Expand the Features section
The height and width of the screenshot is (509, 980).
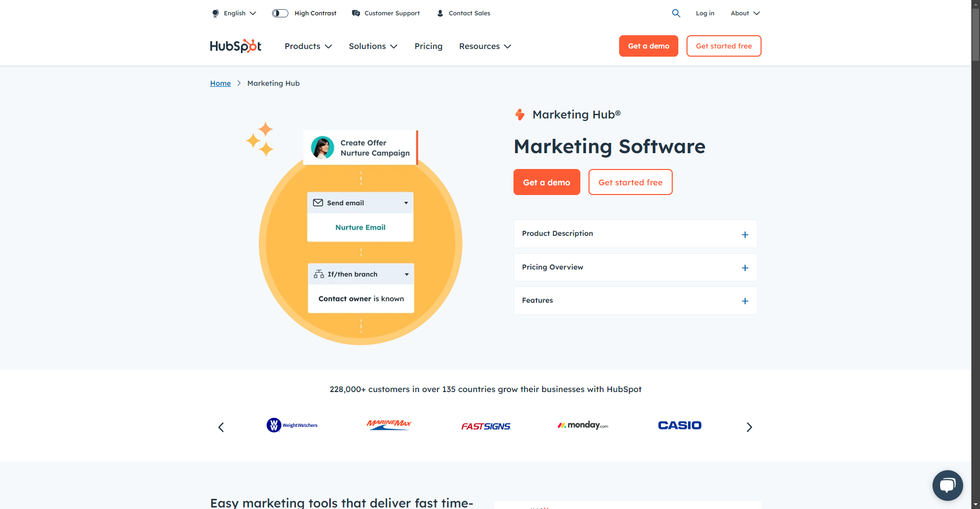click(635, 301)
